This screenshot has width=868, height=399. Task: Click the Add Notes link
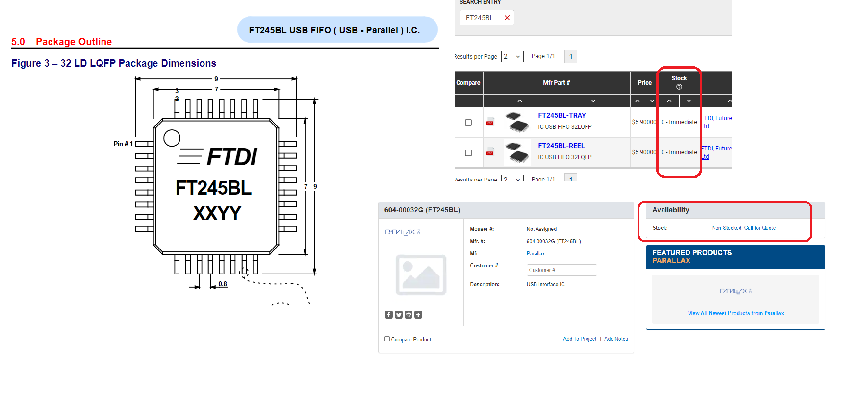click(x=616, y=339)
